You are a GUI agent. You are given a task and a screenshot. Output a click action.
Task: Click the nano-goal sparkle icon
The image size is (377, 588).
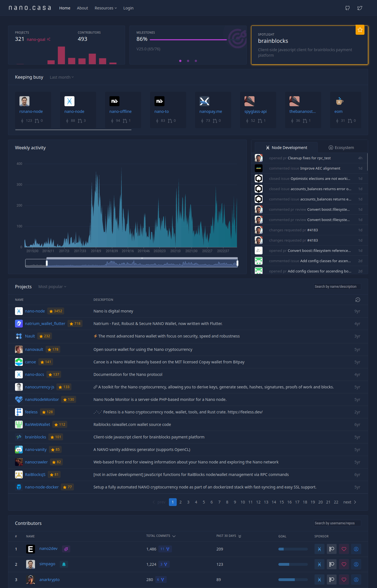49,39
